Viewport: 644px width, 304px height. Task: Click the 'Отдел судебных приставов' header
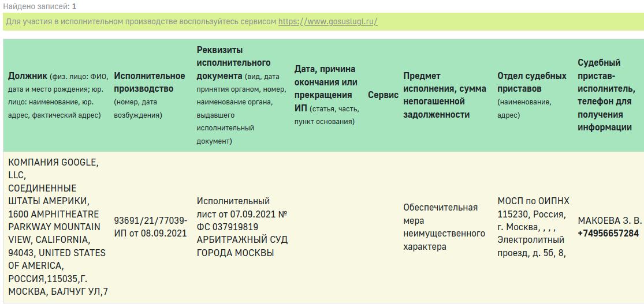[532, 95]
